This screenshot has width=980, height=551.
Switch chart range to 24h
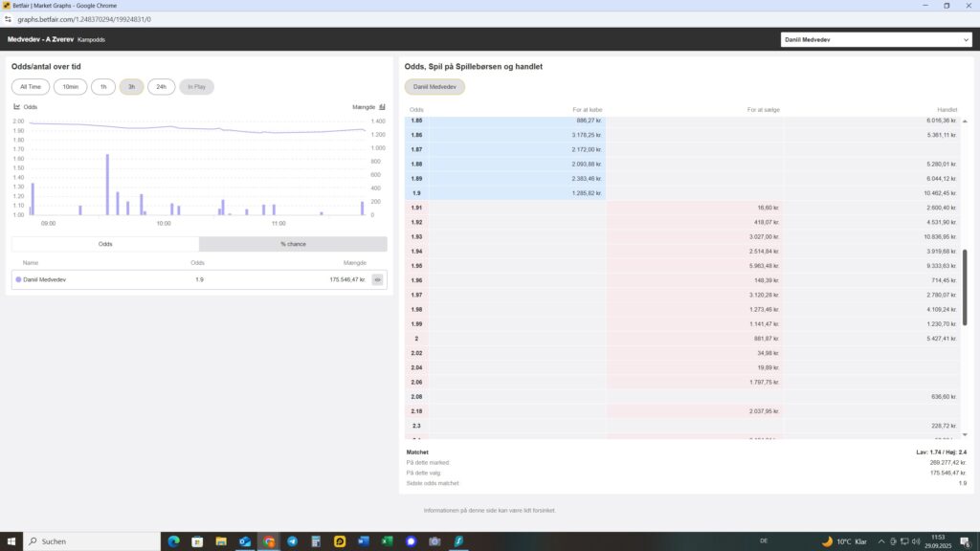coord(161,87)
